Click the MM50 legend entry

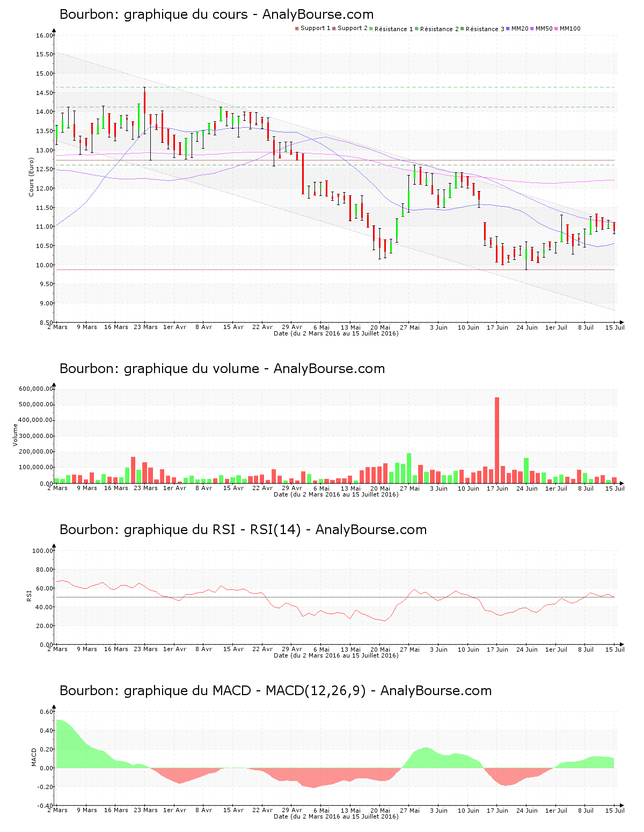pyautogui.click(x=541, y=28)
